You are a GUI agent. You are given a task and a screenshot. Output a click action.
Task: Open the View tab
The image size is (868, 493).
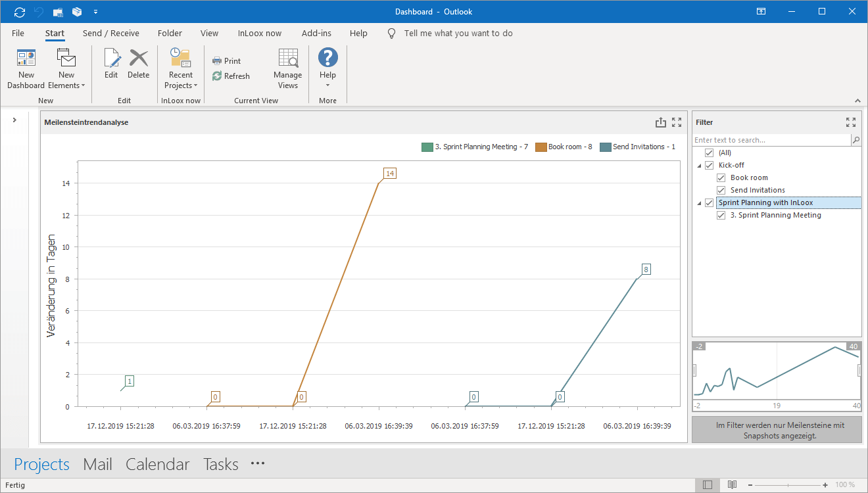pyautogui.click(x=209, y=33)
